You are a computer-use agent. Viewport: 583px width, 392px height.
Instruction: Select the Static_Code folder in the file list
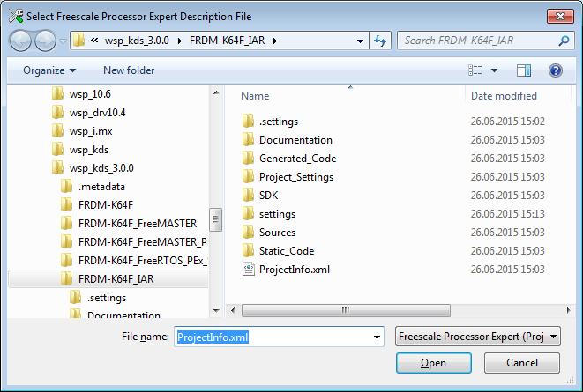click(x=286, y=251)
